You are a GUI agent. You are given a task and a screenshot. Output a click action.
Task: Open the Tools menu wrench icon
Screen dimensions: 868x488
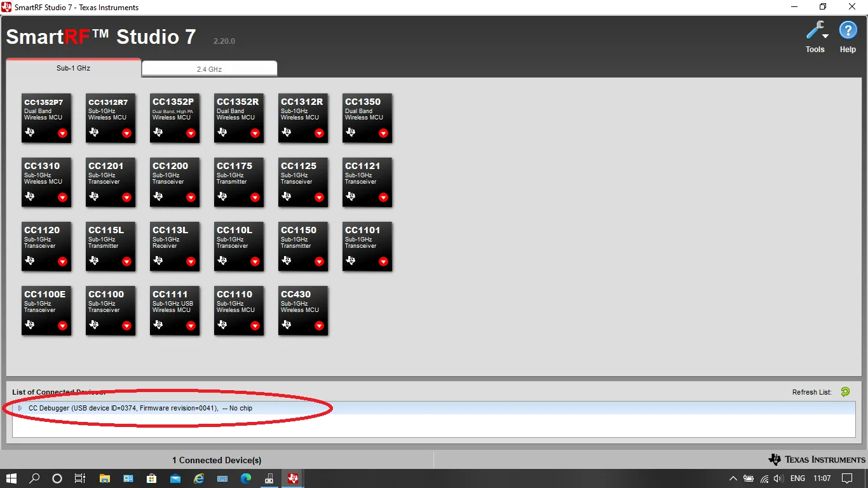click(x=815, y=30)
